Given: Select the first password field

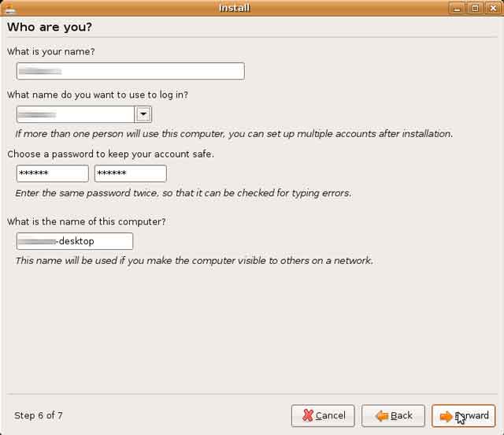Looking at the screenshot, I should click(x=52, y=173).
